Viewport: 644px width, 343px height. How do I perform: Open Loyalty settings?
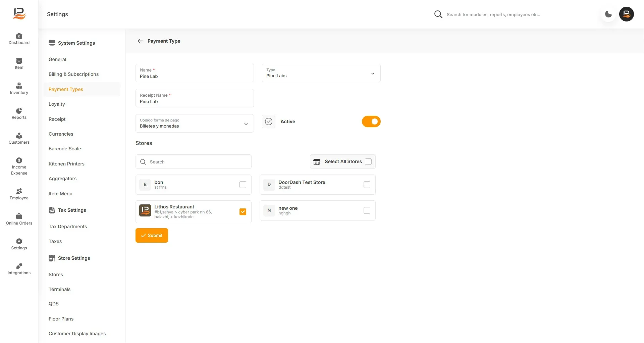point(57,104)
